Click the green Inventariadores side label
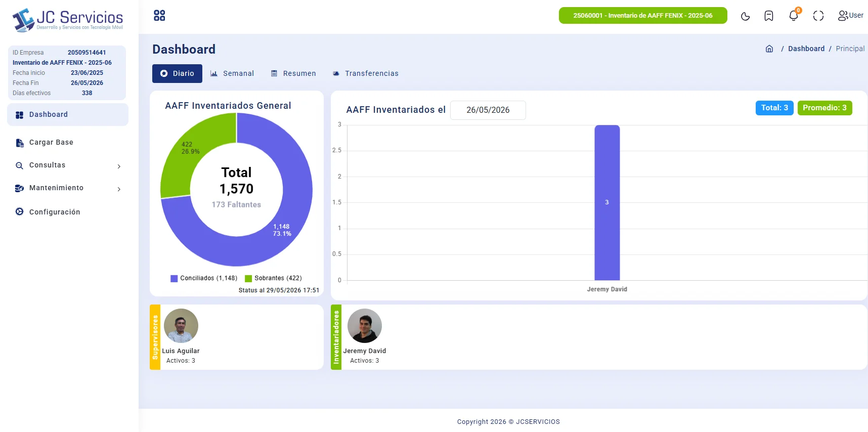This screenshot has height=432, width=868. tap(336, 337)
